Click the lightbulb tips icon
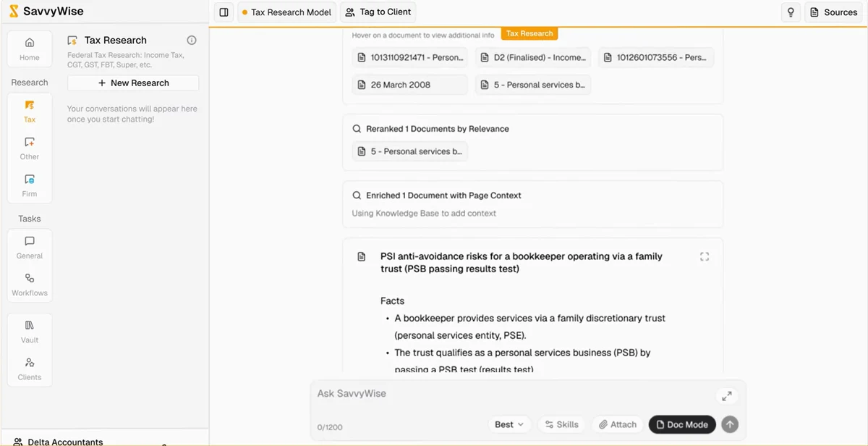 click(x=791, y=12)
